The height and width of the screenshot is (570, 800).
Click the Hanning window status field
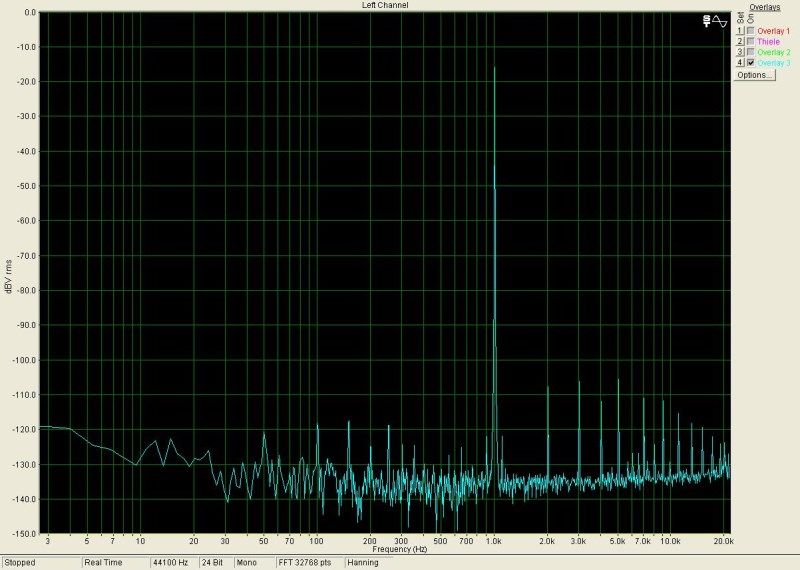(368, 562)
